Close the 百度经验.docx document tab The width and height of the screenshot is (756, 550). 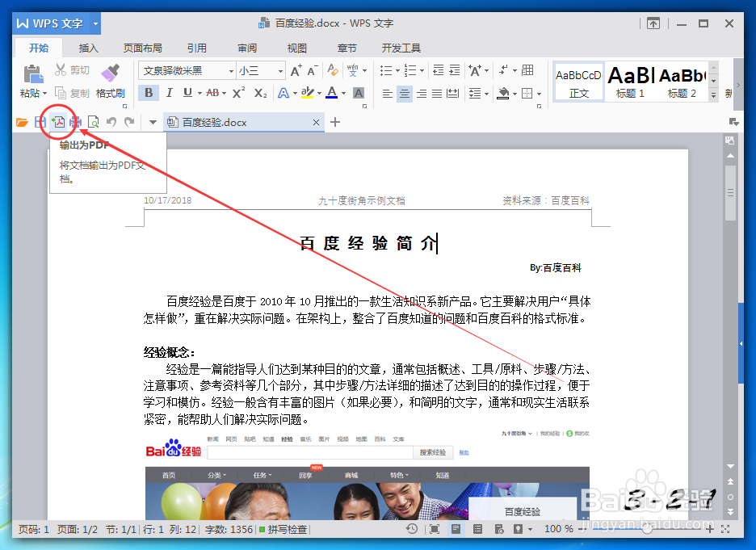(x=316, y=123)
